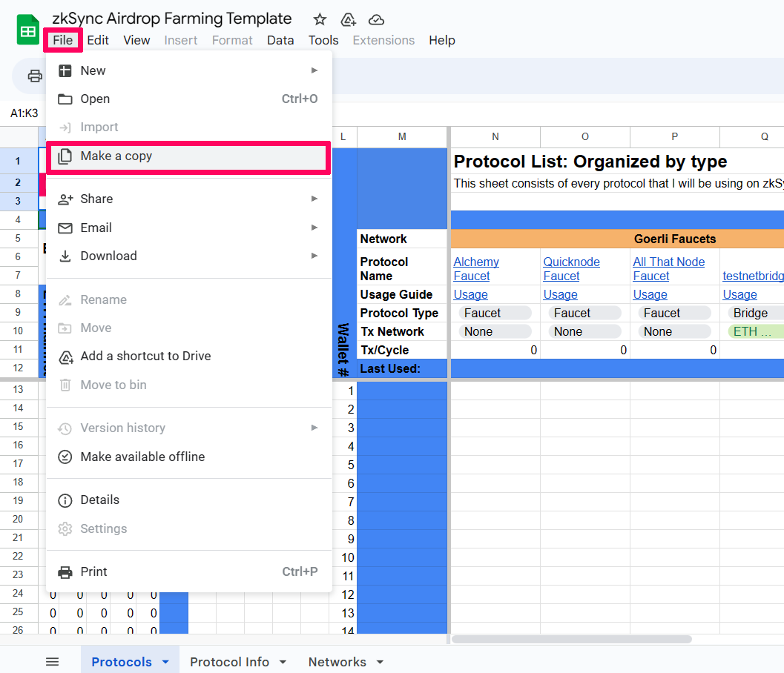Open the Protocols tab dropdown arrow

point(165,662)
